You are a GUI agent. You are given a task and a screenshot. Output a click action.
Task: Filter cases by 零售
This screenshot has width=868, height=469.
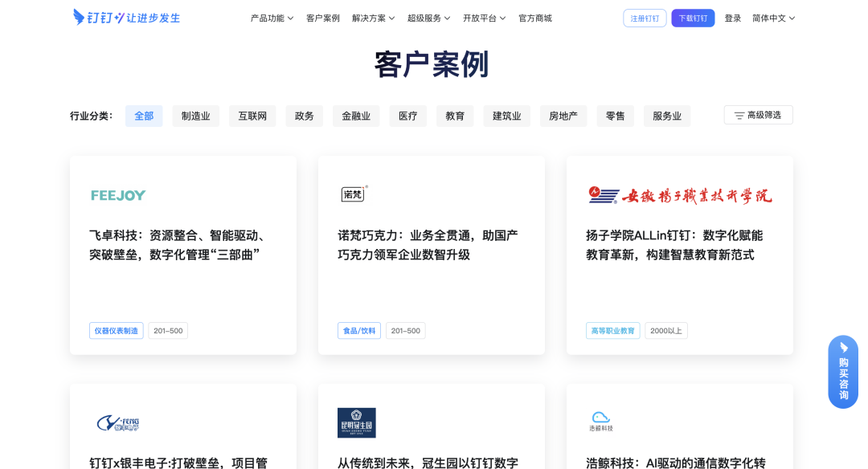[x=616, y=116]
